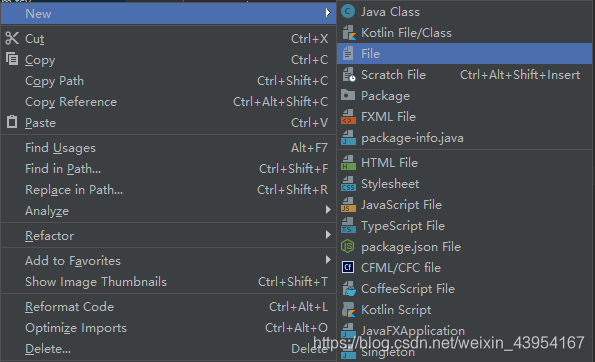Choose Find in Path... entry
Image resolution: width=595 pixels, height=362 pixels.
(168, 168)
